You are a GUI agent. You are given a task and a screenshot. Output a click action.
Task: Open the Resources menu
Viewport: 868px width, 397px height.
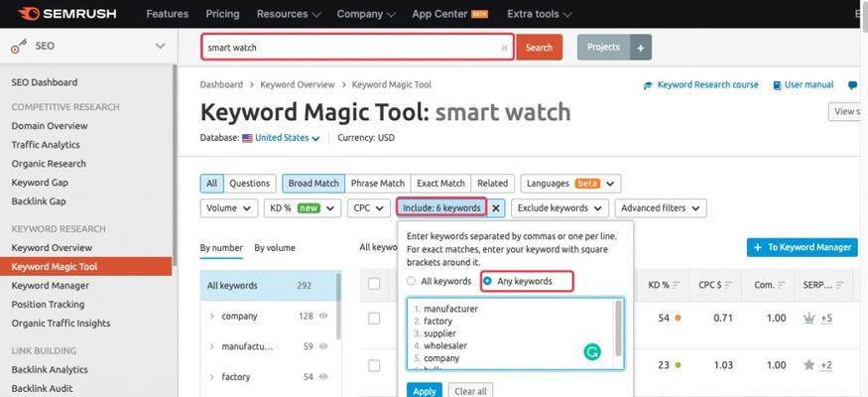click(x=288, y=14)
